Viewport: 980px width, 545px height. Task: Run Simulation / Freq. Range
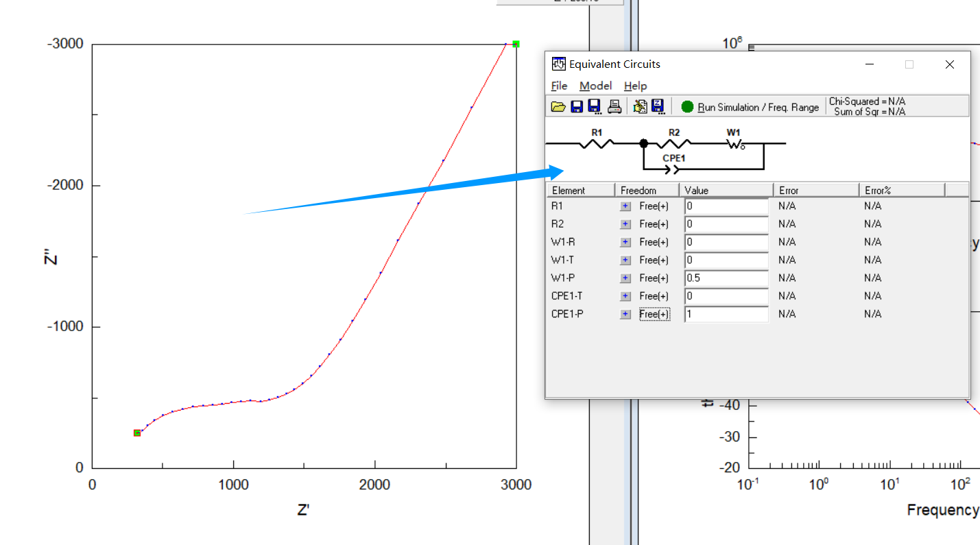tap(750, 107)
